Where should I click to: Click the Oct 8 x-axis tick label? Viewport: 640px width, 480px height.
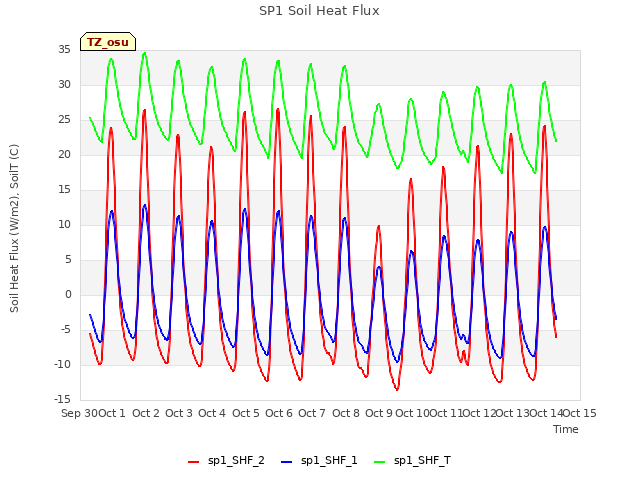346,413
